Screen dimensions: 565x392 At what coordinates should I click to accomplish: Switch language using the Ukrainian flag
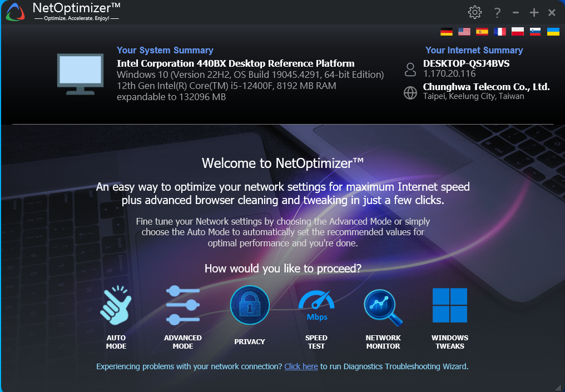[553, 32]
